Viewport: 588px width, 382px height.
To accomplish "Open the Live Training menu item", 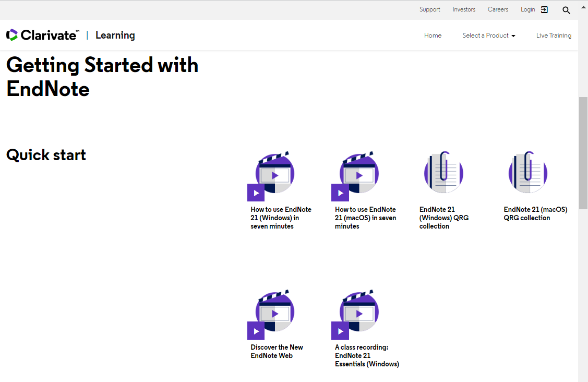I will pyautogui.click(x=554, y=35).
